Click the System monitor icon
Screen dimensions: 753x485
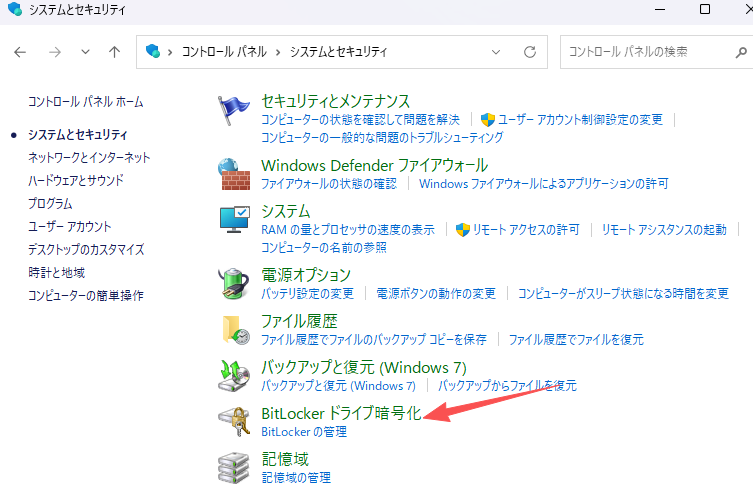(x=234, y=220)
